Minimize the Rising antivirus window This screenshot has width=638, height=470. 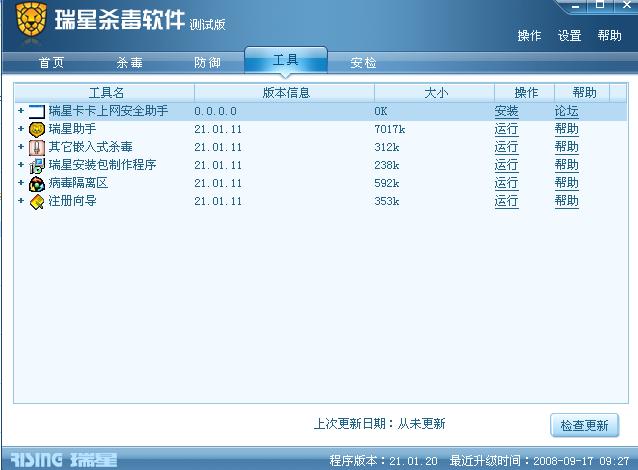tap(575, 6)
